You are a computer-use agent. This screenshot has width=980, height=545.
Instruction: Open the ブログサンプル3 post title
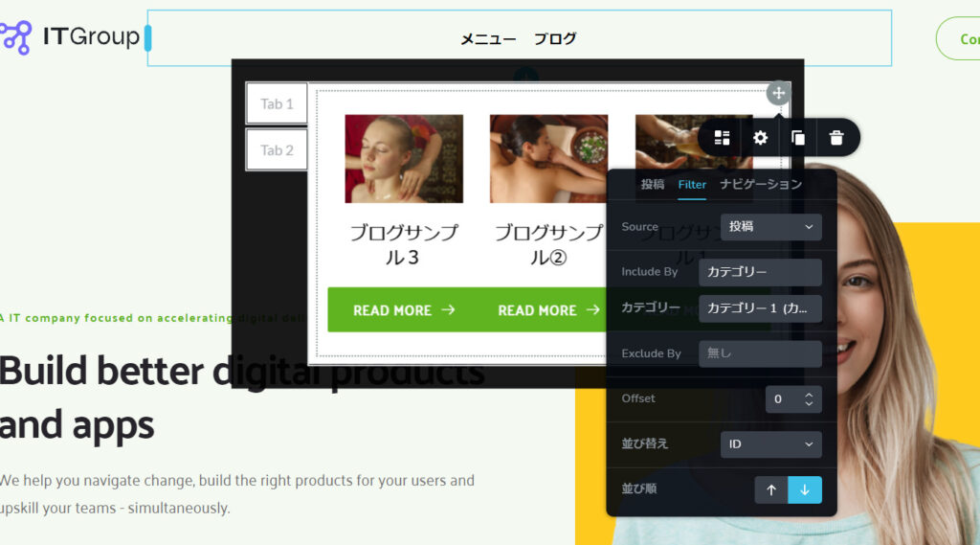pyautogui.click(x=404, y=244)
